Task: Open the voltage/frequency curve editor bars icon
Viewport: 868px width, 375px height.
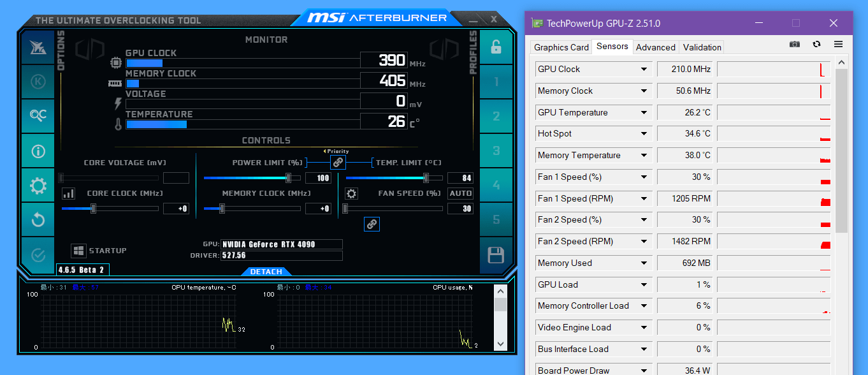Action: click(x=68, y=193)
